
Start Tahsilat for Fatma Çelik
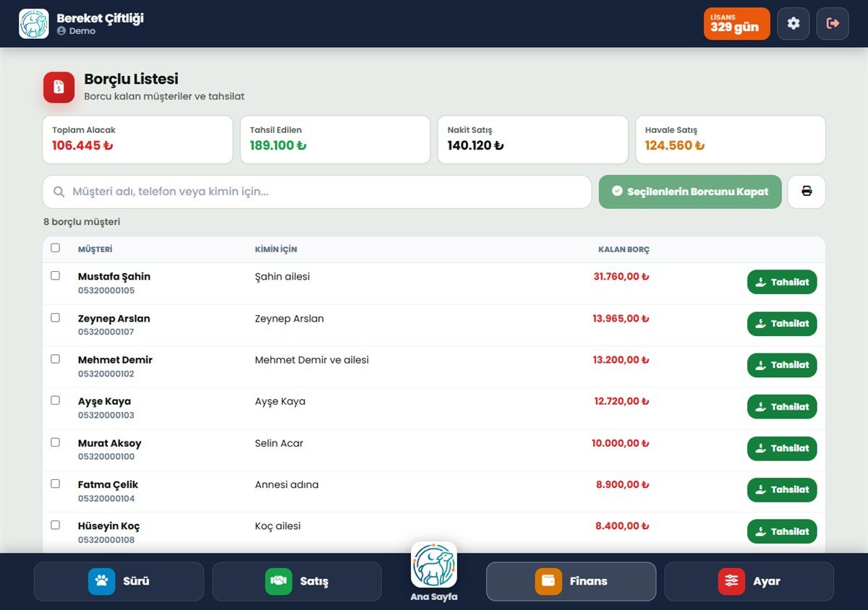[782, 489]
